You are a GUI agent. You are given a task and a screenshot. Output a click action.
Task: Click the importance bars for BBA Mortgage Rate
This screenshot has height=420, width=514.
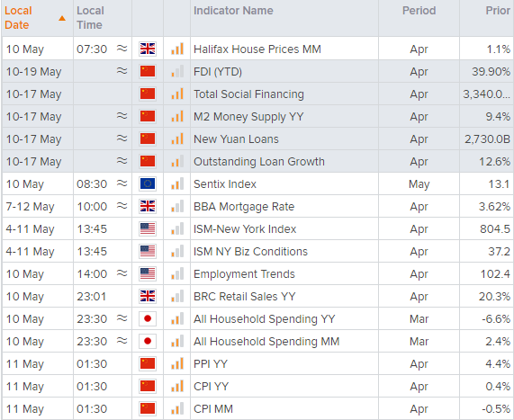177,206
